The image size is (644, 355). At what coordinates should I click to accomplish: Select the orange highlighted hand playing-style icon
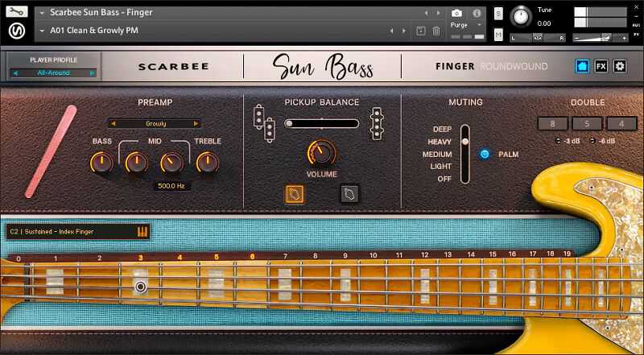[295, 193]
